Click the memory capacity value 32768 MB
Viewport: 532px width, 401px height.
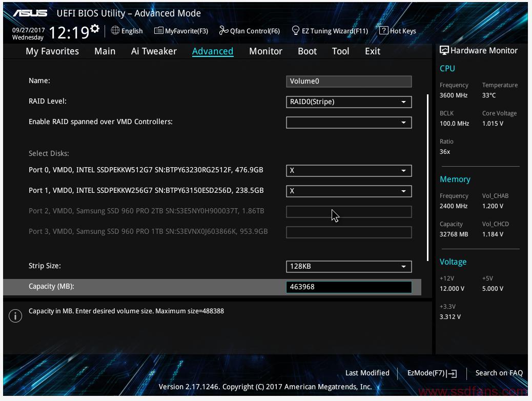point(454,234)
